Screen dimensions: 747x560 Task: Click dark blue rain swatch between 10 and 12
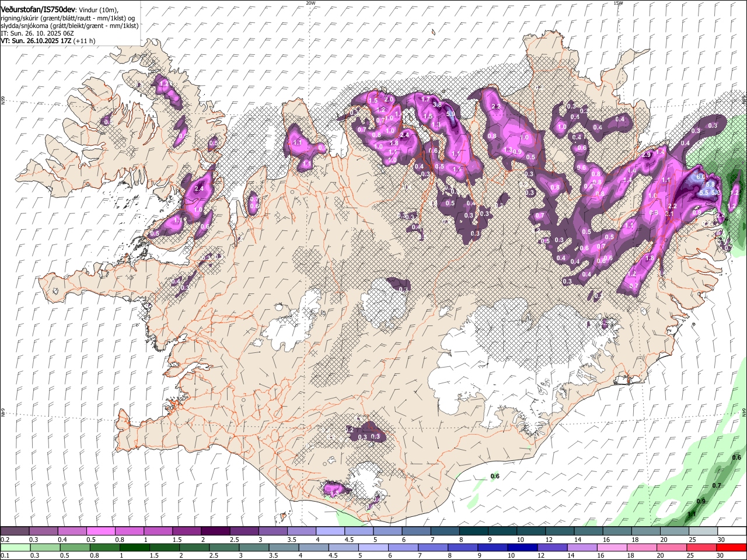(523, 547)
